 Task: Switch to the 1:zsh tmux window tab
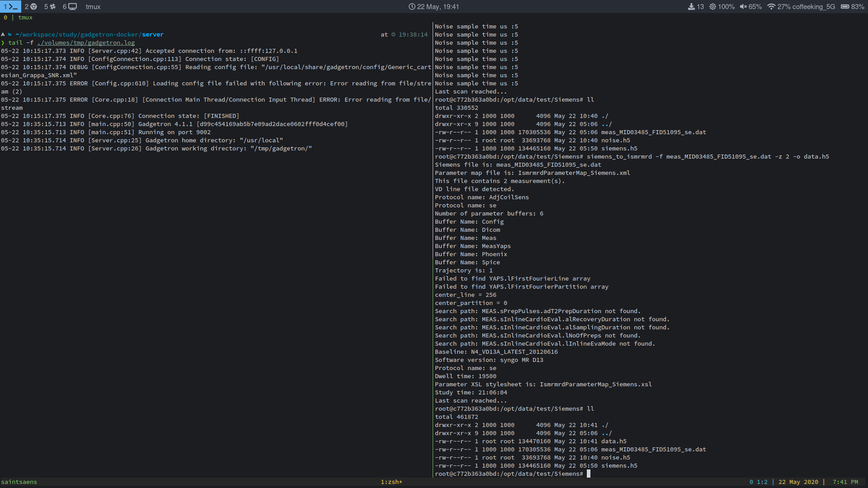click(x=391, y=482)
